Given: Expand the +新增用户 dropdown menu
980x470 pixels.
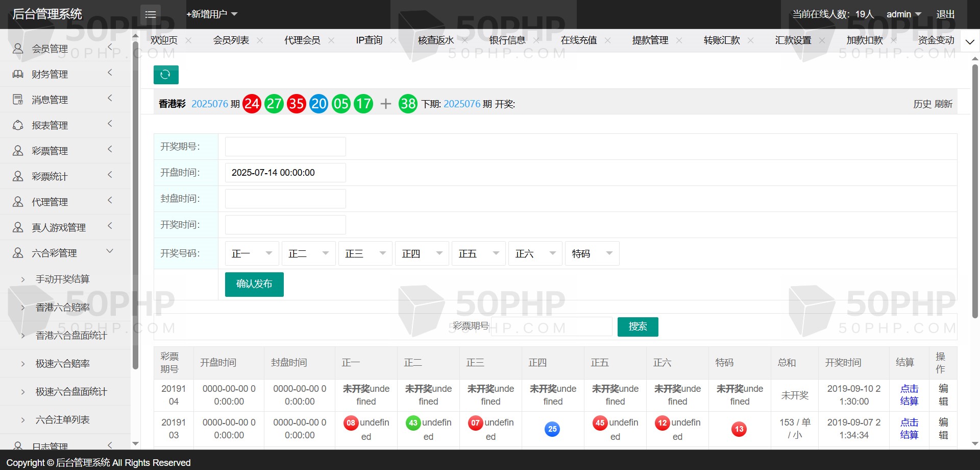Looking at the screenshot, I should pyautogui.click(x=212, y=14).
